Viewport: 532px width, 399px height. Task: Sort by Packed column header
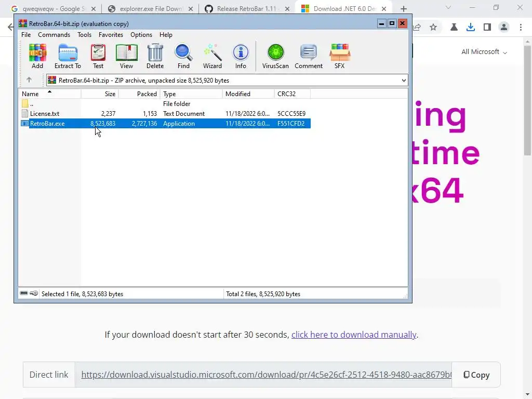click(x=139, y=94)
